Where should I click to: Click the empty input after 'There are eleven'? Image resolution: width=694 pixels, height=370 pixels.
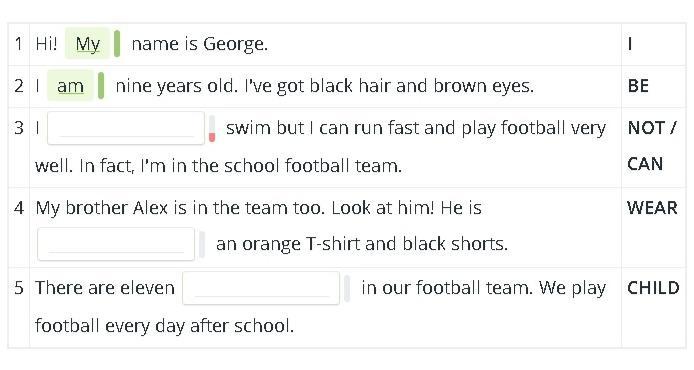pos(261,288)
